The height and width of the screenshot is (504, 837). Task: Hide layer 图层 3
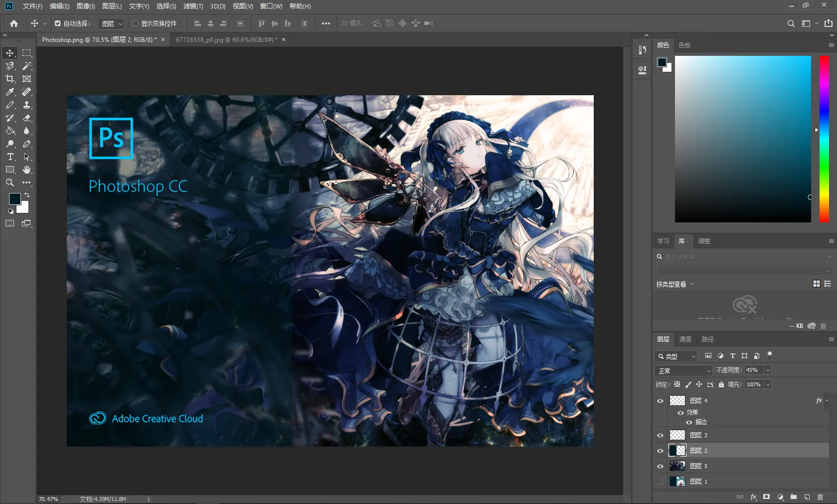(661, 435)
